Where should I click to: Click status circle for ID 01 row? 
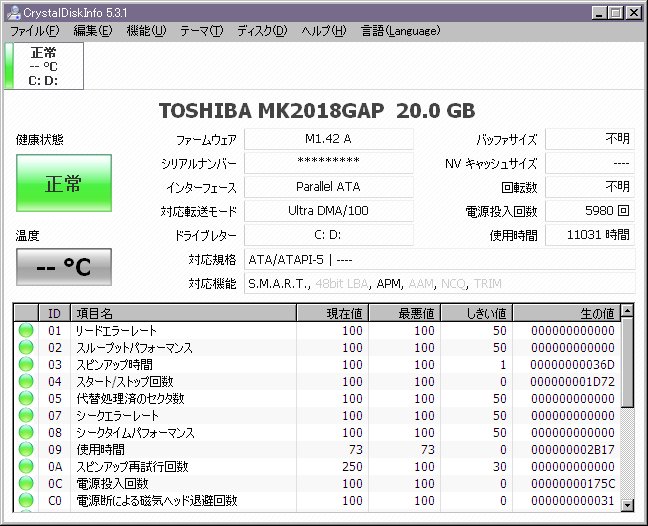(x=26, y=331)
